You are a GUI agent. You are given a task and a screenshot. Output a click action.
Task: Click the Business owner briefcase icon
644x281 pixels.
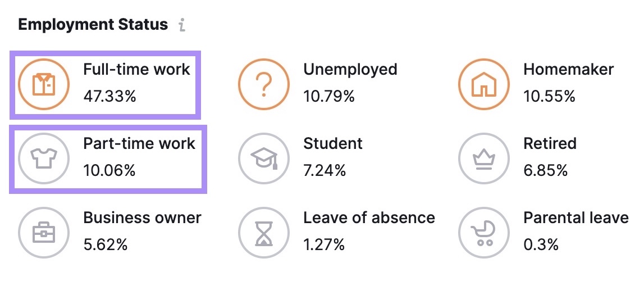tap(43, 232)
